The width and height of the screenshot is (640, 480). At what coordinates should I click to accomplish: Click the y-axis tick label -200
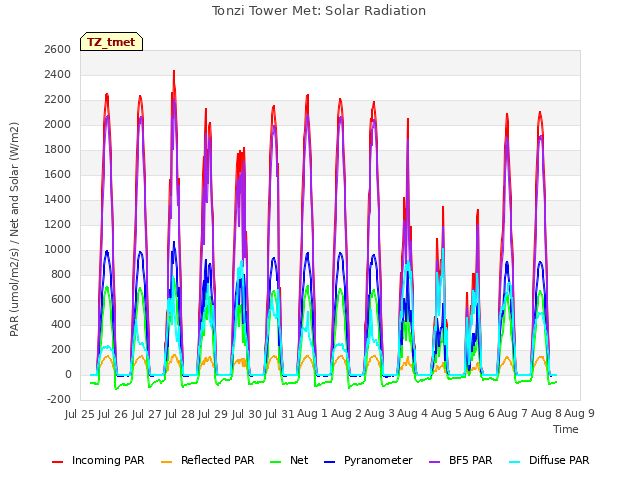(59, 400)
